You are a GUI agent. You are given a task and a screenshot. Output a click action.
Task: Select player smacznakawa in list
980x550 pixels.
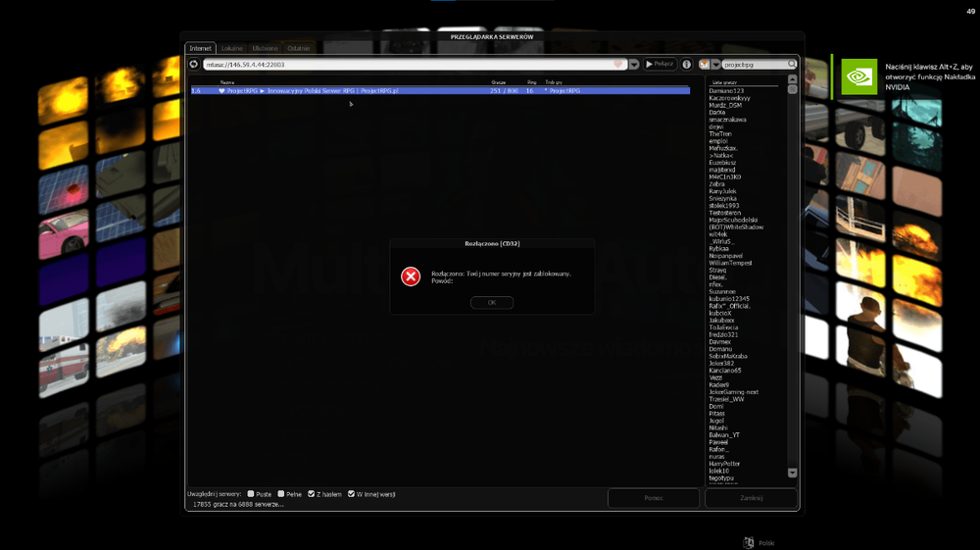pyautogui.click(x=727, y=120)
